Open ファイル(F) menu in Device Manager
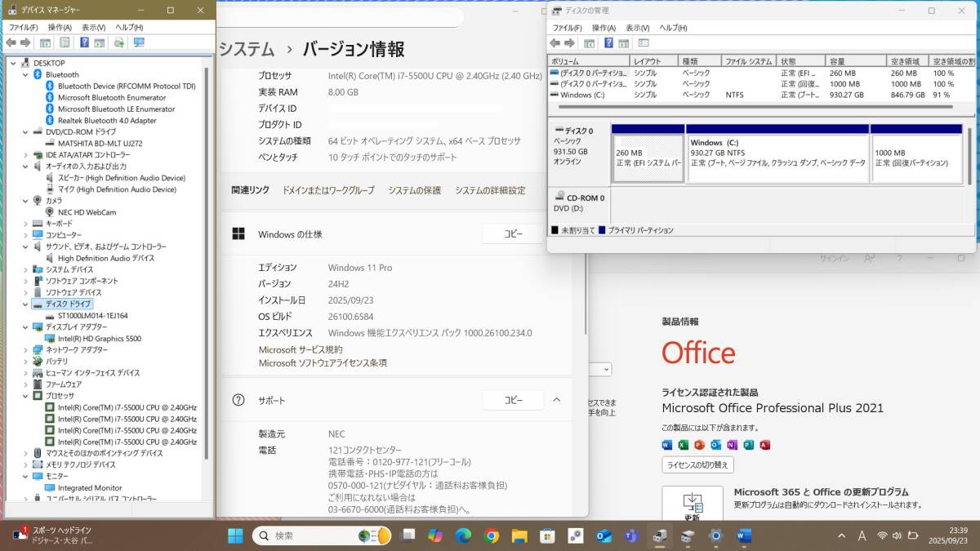 tap(23, 27)
